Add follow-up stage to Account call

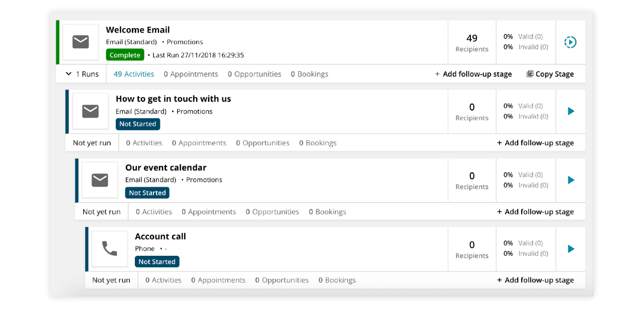pos(535,280)
